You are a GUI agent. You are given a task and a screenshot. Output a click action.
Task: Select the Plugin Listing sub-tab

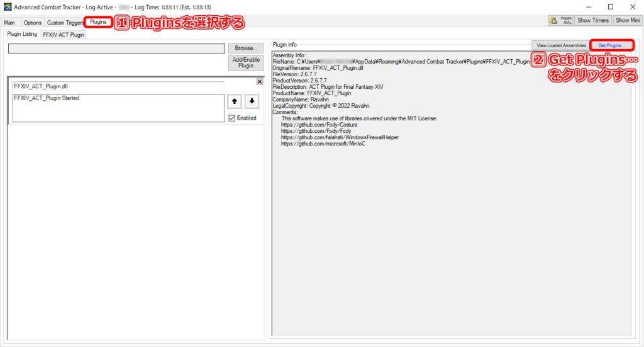coord(22,34)
